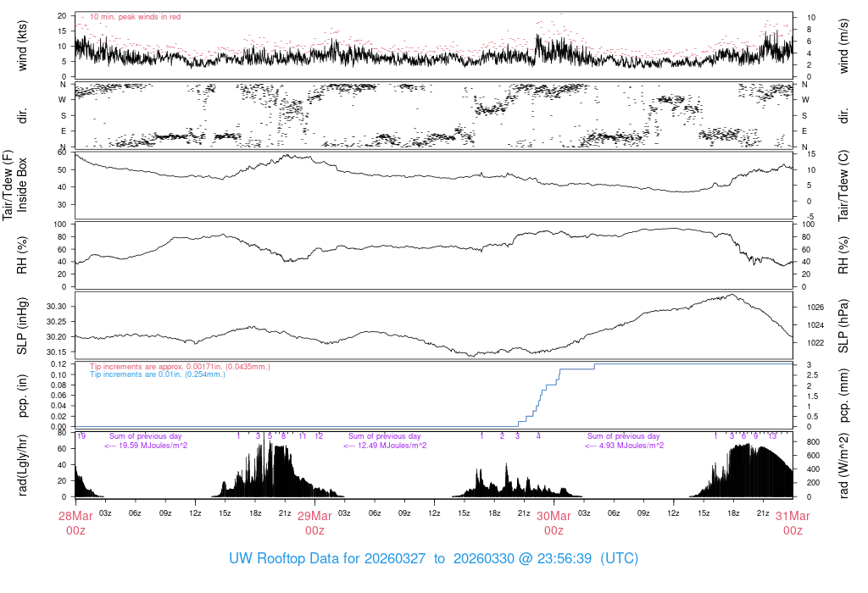Select the '2.5' precipitation mm axis value

(811, 375)
